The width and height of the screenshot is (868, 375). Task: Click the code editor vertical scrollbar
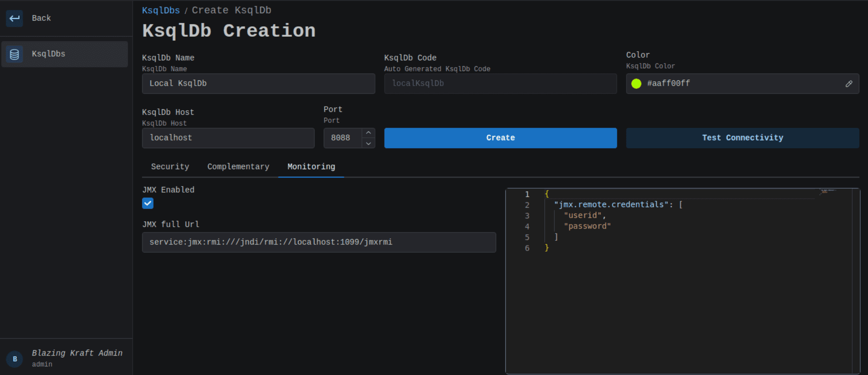tap(856, 281)
